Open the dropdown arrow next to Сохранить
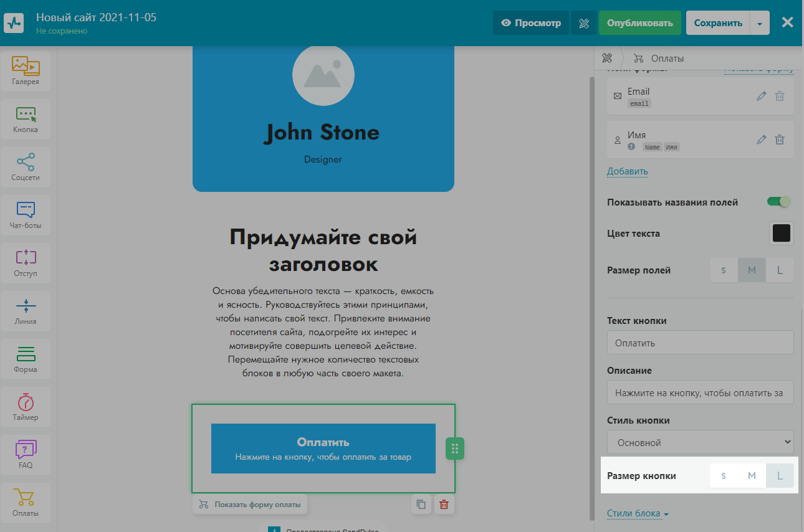804x532 pixels. coord(759,23)
